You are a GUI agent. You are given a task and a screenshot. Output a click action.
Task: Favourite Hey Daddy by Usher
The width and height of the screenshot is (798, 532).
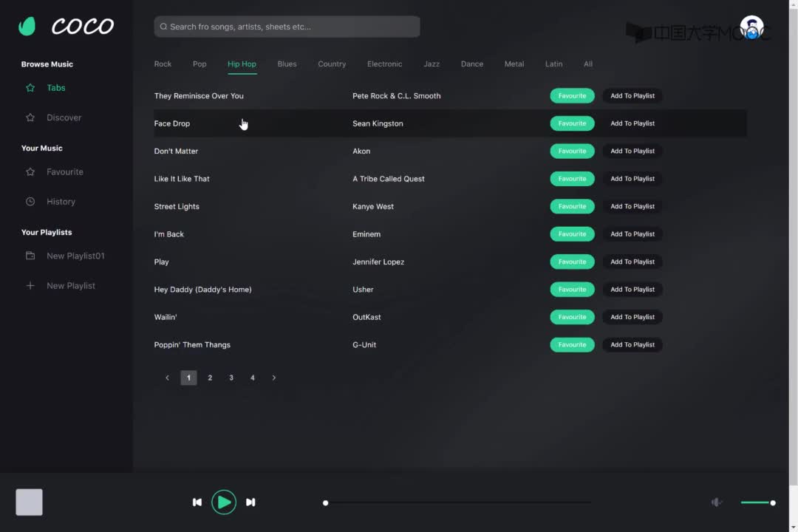tap(572, 289)
